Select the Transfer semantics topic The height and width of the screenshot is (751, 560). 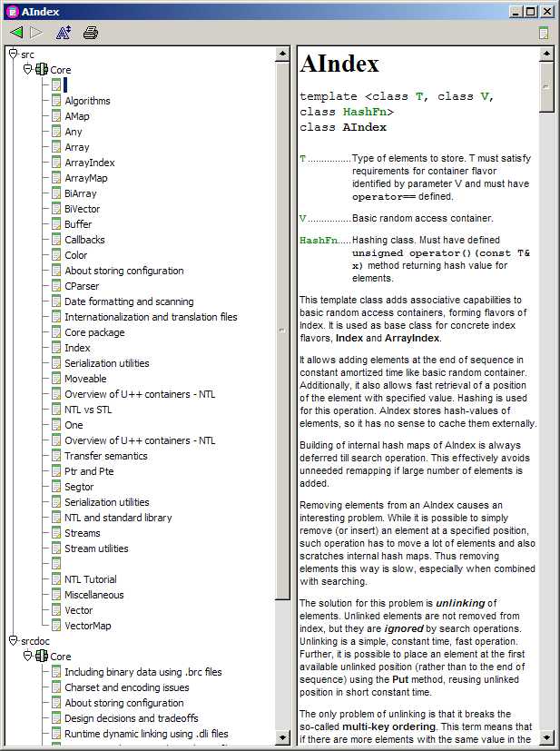click(105, 456)
